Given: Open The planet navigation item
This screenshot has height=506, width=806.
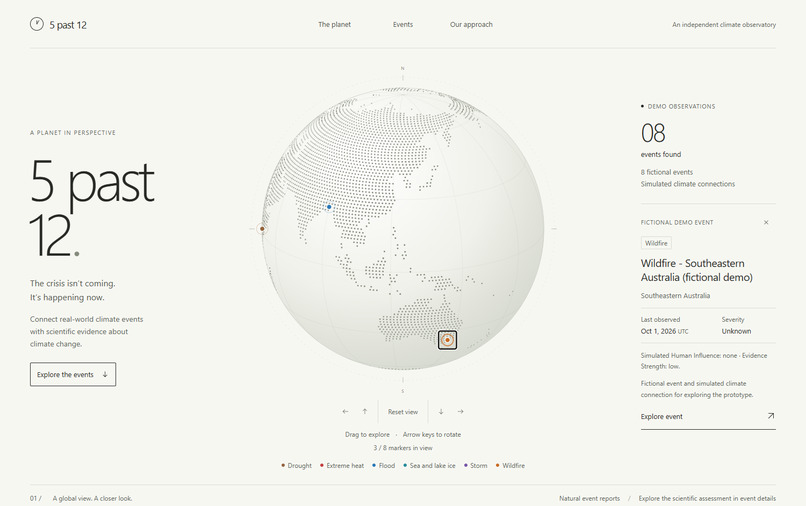Looking at the screenshot, I should (x=334, y=24).
